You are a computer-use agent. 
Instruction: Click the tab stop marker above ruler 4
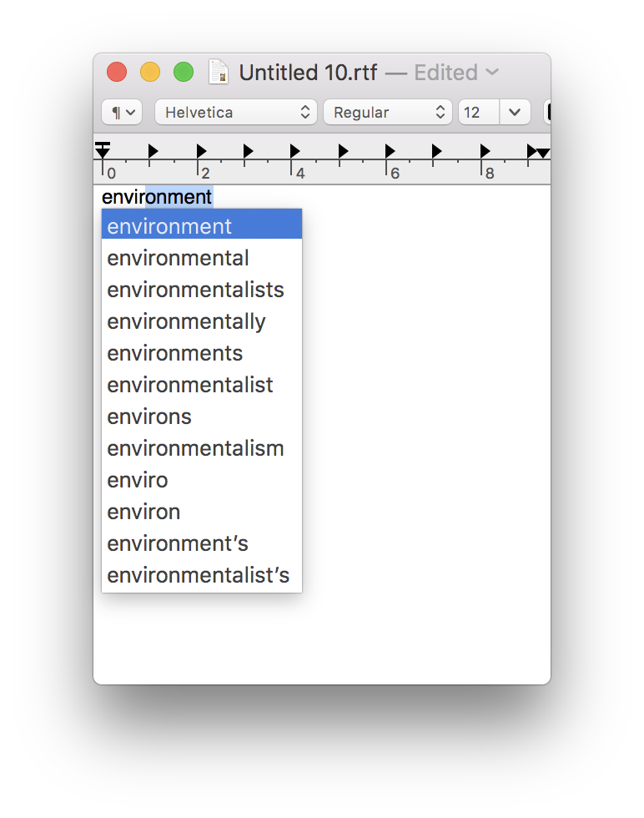click(295, 151)
